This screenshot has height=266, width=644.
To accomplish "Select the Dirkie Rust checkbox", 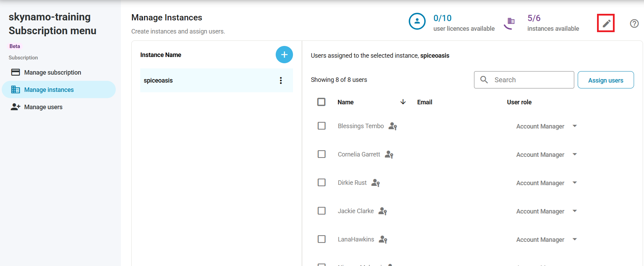I will tap(321, 182).
